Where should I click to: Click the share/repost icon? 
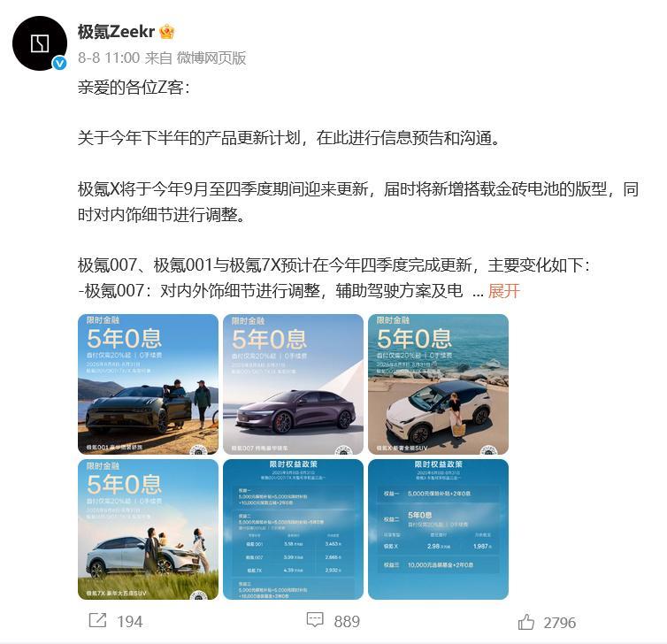click(x=97, y=620)
